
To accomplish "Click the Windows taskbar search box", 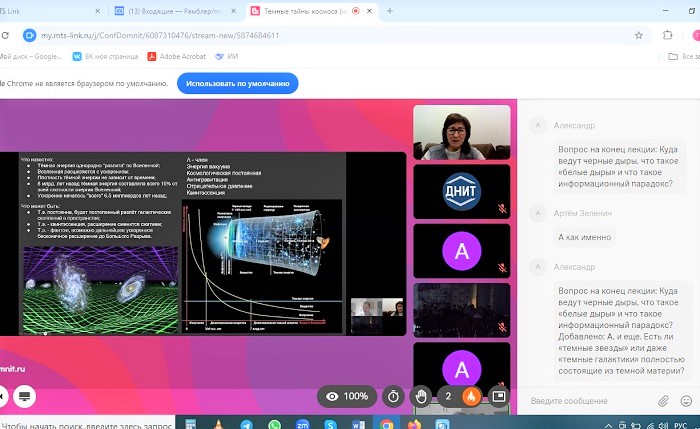I will point(90,423).
